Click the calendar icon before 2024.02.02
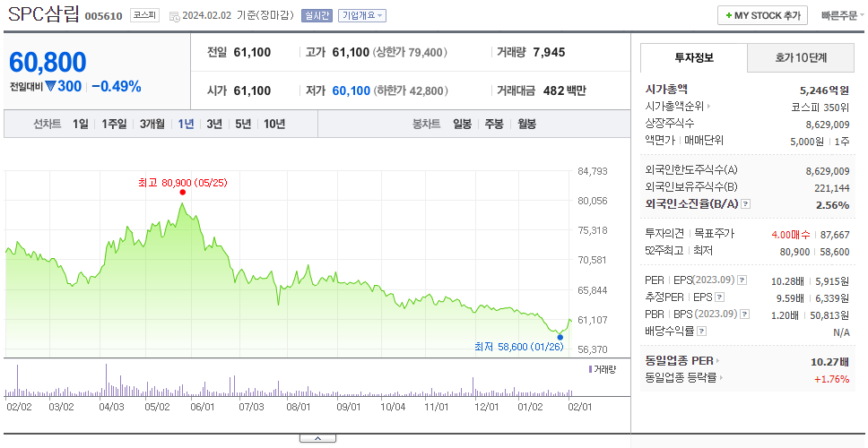868x448 pixels. (174, 16)
